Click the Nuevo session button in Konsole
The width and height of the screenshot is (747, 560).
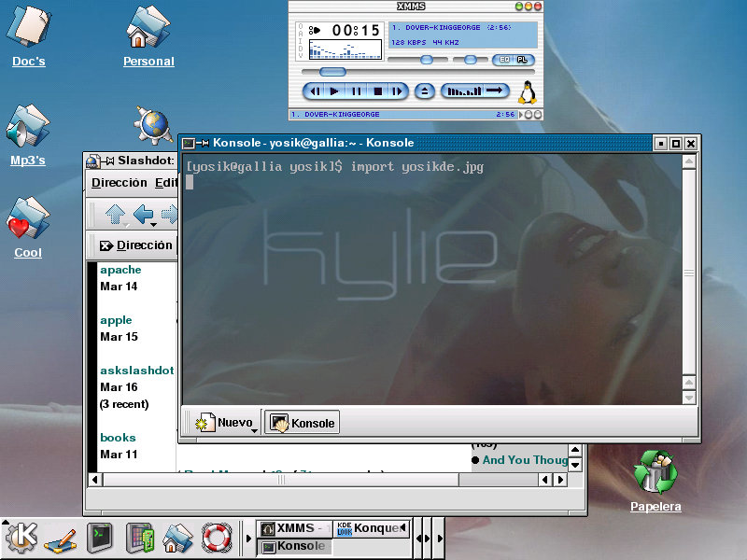pos(224,423)
